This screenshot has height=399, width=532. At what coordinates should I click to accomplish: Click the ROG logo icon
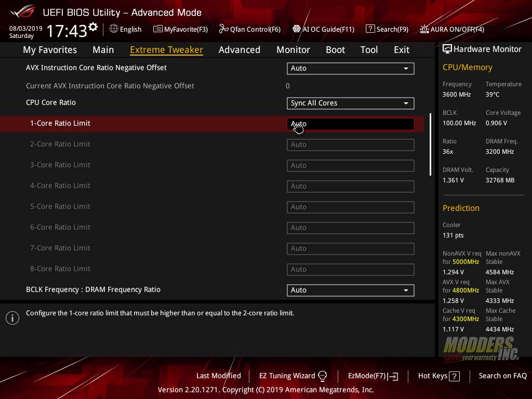coord(23,12)
